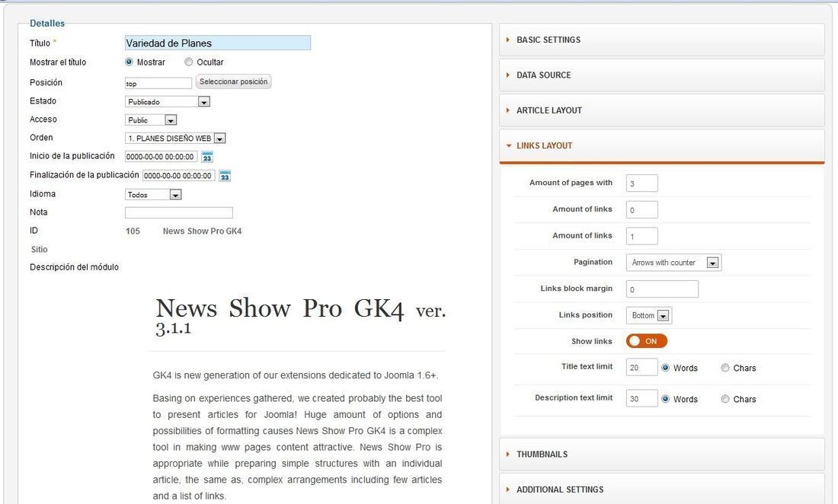Click the empty Nota input field
Viewport: 838px width, 504px height.
178,212
